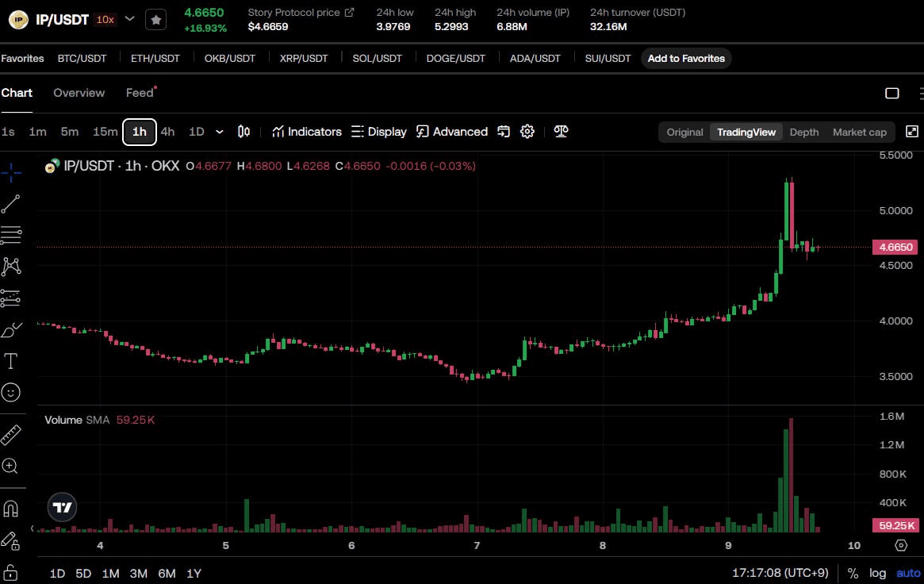Select the 1h interval

[x=139, y=132]
